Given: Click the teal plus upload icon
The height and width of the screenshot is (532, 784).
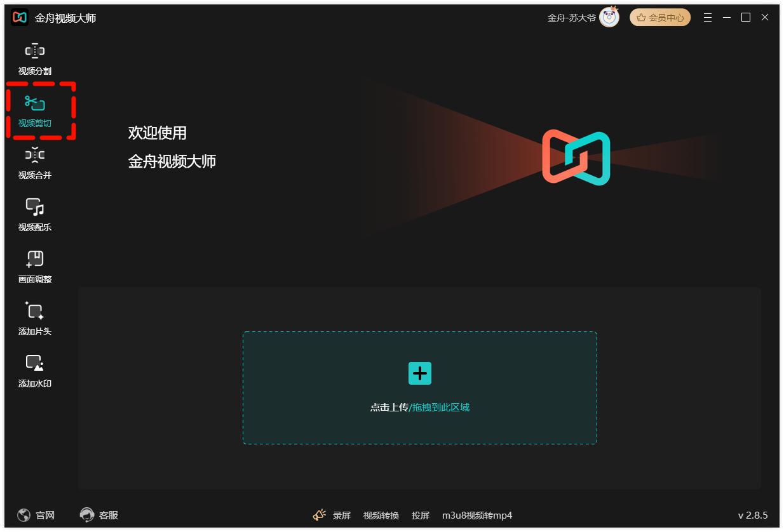Looking at the screenshot, I should pos(419,373).
